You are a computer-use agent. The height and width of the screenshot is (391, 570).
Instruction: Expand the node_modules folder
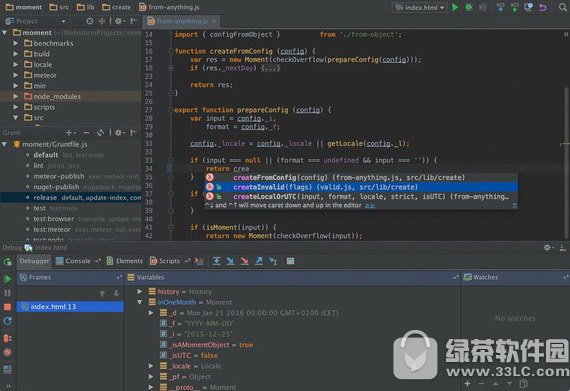(16, 96)
